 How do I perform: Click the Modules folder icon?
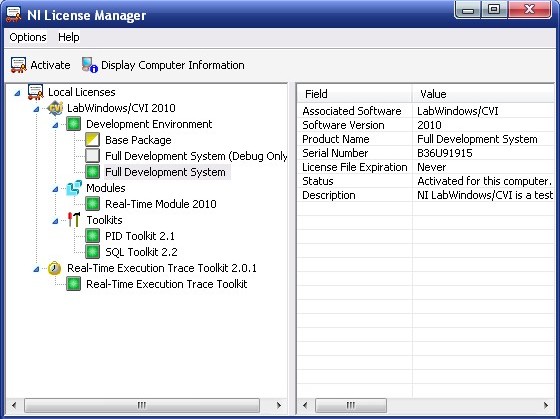(x=74, y=188)
